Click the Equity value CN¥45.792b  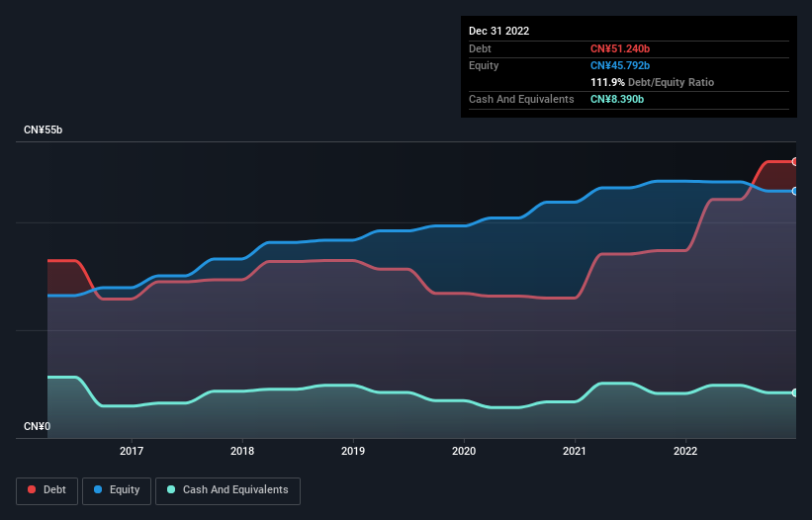tap(620, 65)
